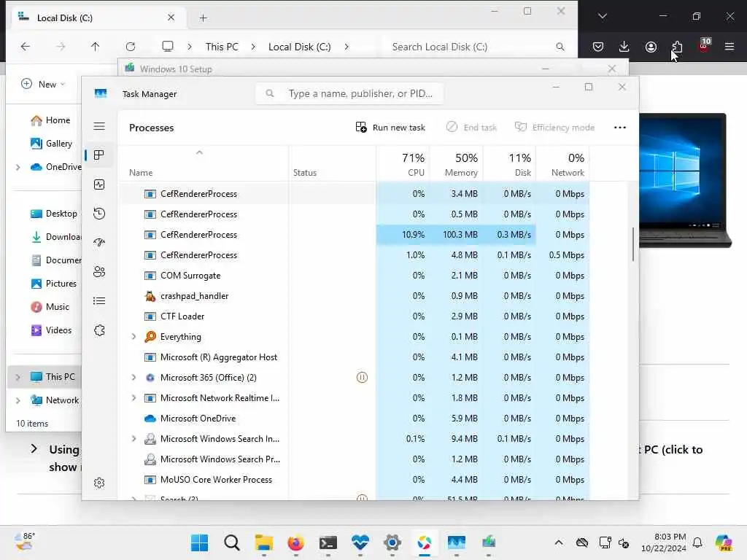
Task: Select crashpad_handler process
Action: [354, 296]
